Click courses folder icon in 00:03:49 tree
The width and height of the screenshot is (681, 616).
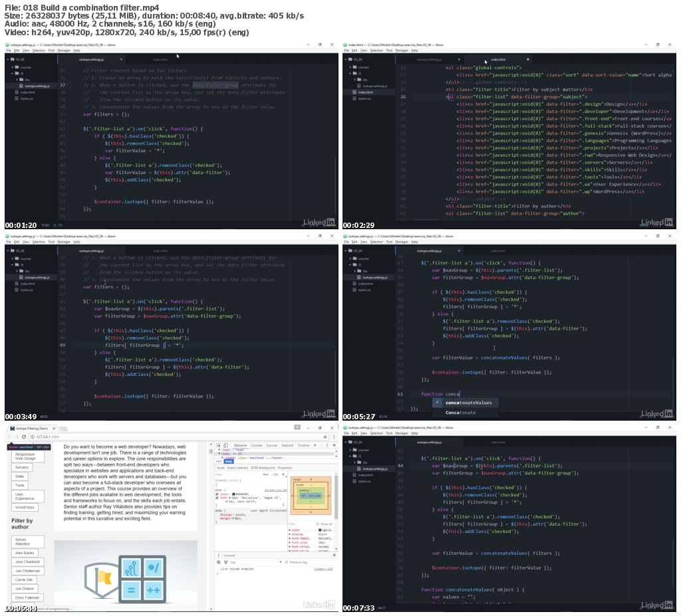pos(17,258)
